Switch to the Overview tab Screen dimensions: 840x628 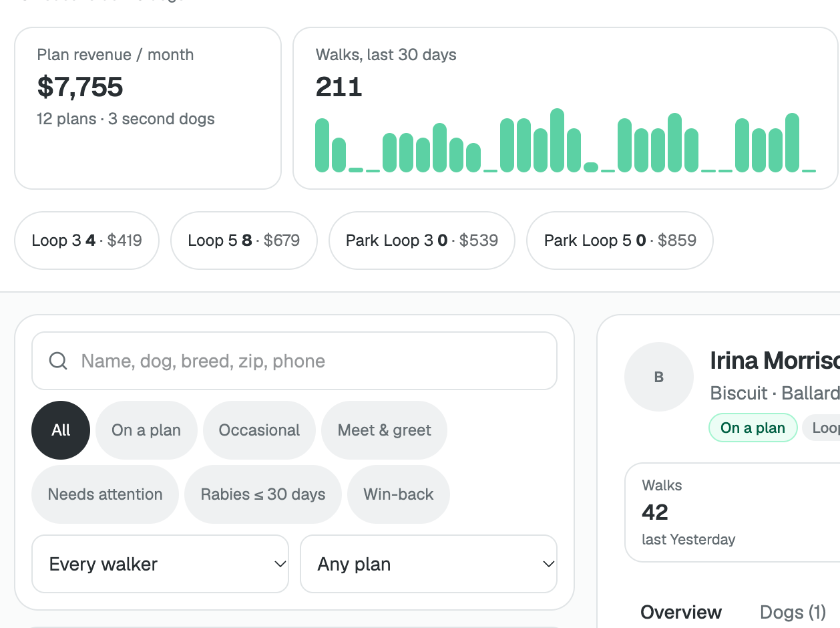(681, 612)
